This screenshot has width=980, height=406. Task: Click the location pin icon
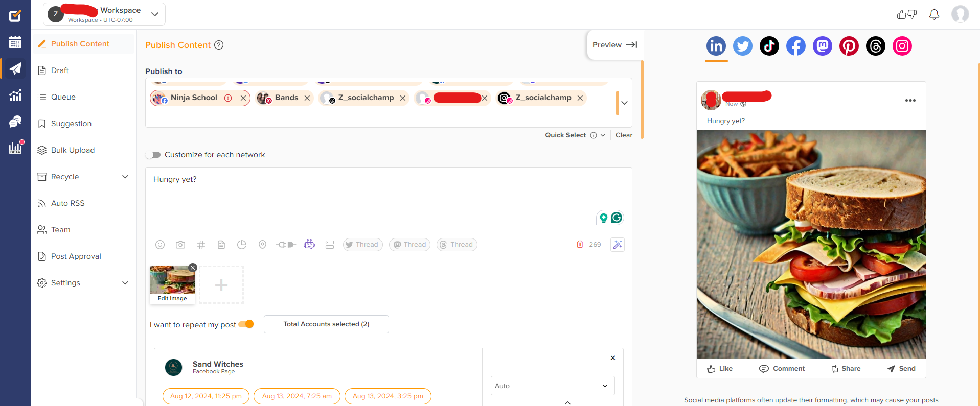[262, 245]
